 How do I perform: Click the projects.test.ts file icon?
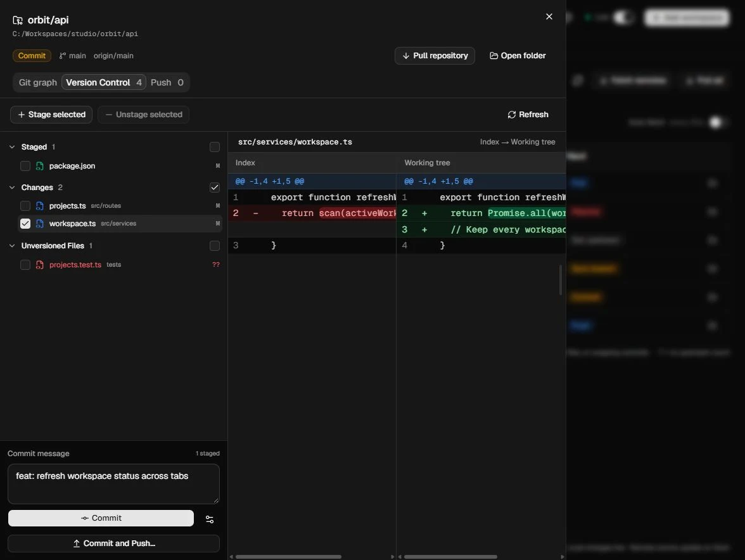pyautogui.click(x=40, y=265)
